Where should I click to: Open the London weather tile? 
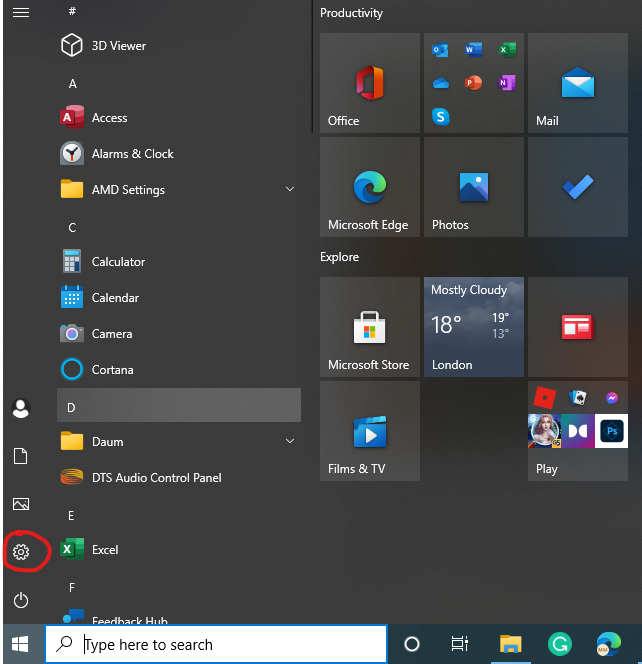[473, 327]
